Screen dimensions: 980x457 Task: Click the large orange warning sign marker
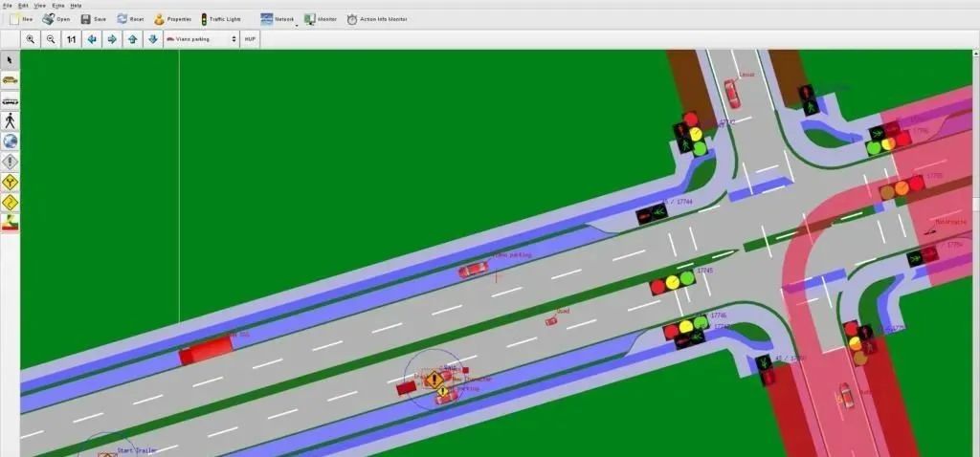[434, 379]
